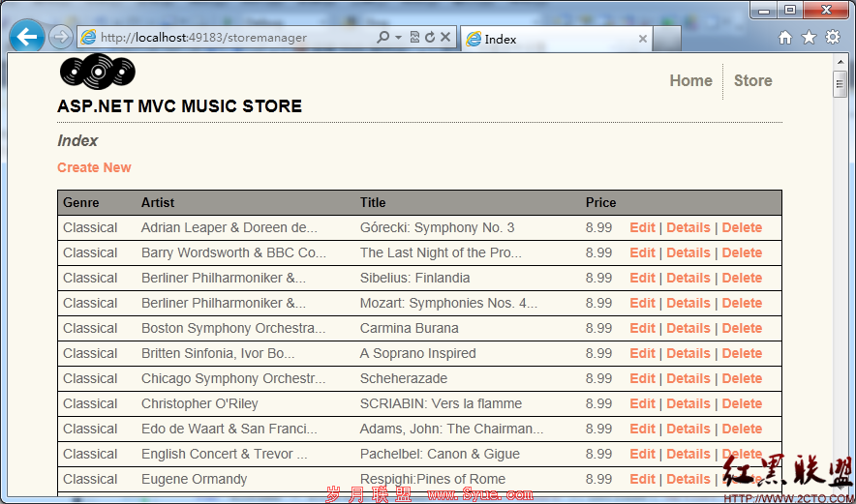This screenshot has width=856, height=504.
Task: Open Details for Górecki: Symphony No. 3
Action: coord(688,227)
